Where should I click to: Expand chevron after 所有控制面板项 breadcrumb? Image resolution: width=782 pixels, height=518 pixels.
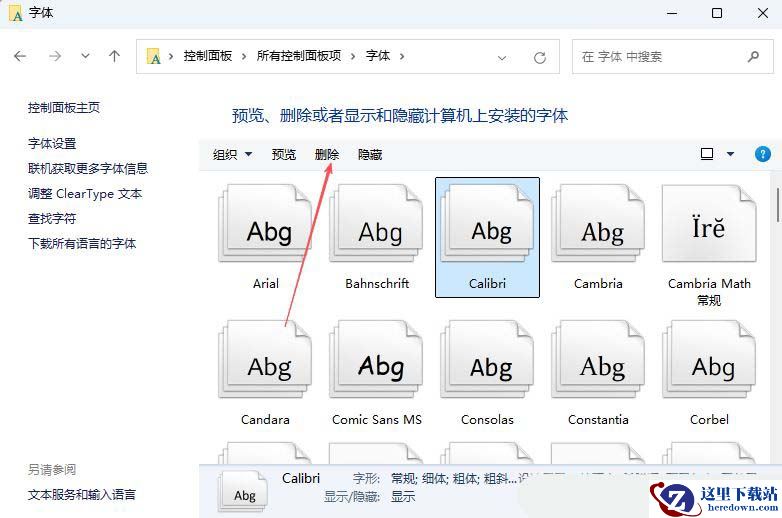pos(353,56)
